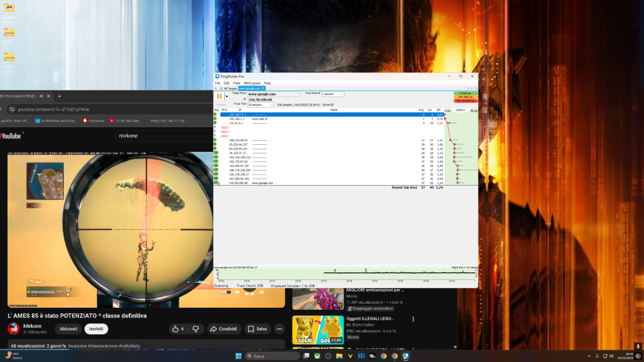
Task: Open site information icon in address bar
Action: click(12, 109)
